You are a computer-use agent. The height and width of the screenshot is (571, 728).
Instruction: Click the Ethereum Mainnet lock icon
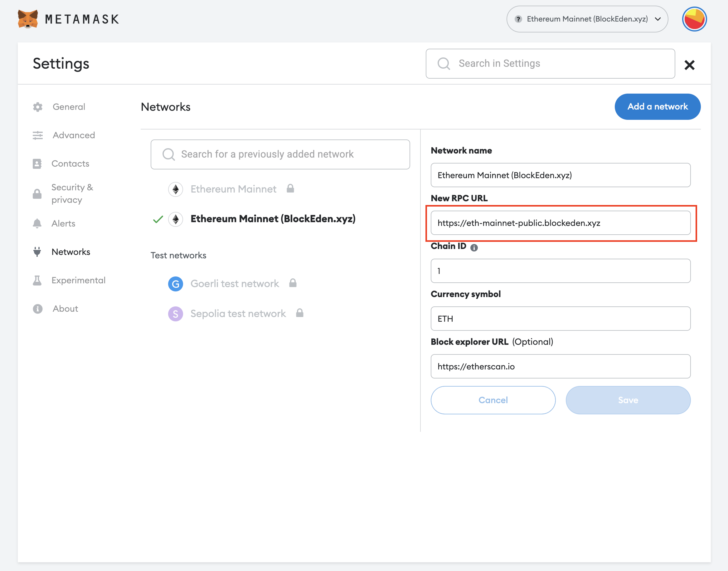click(290, 189)
